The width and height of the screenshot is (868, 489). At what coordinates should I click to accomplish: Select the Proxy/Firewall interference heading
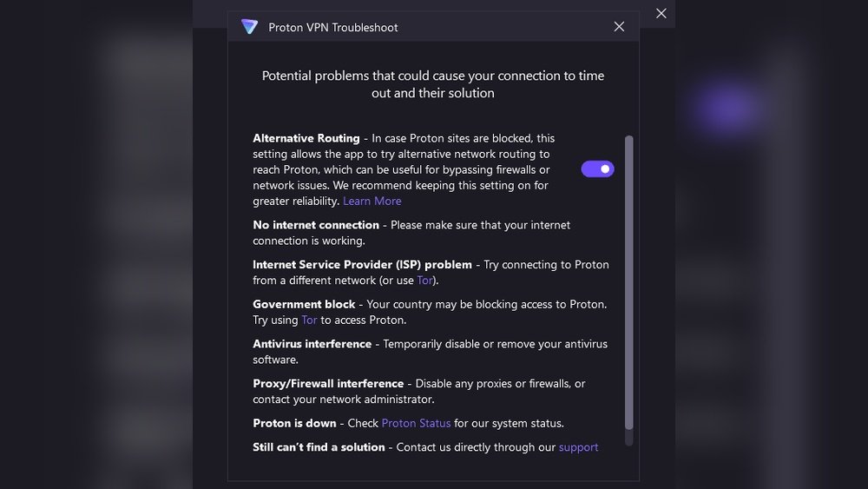click(328, 383)
